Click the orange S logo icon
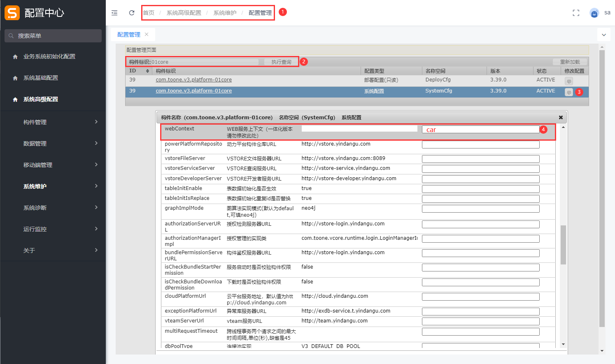 [x=12, y=13]
